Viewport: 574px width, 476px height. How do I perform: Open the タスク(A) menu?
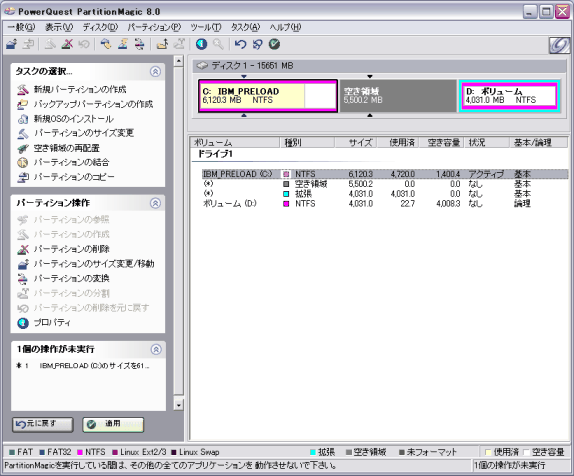[x=245, y=27]
